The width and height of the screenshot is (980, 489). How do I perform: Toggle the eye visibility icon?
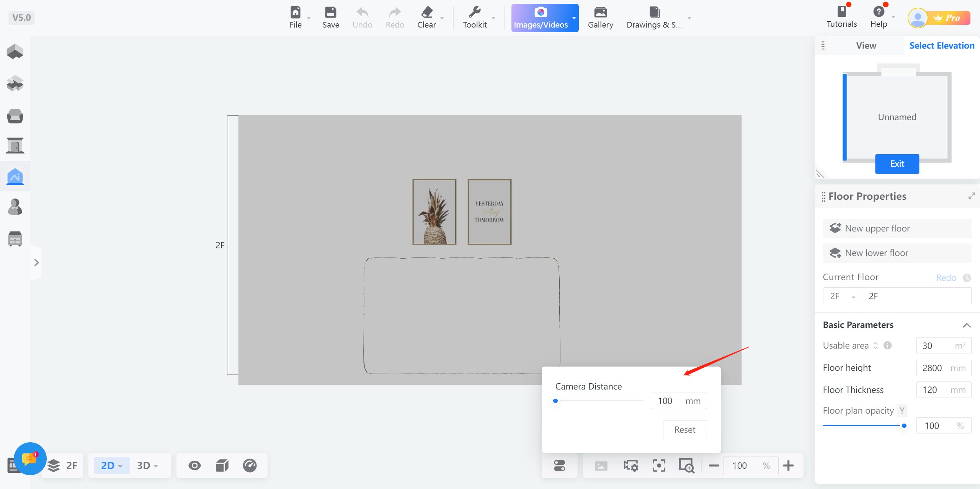[x=194, y=466]
